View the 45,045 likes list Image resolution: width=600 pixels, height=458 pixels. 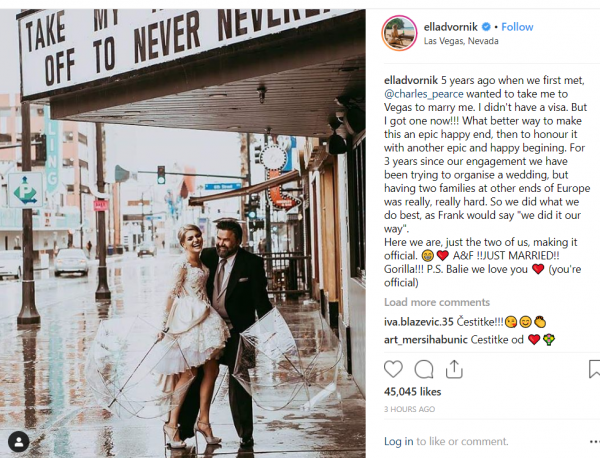[x=412, y=392]
